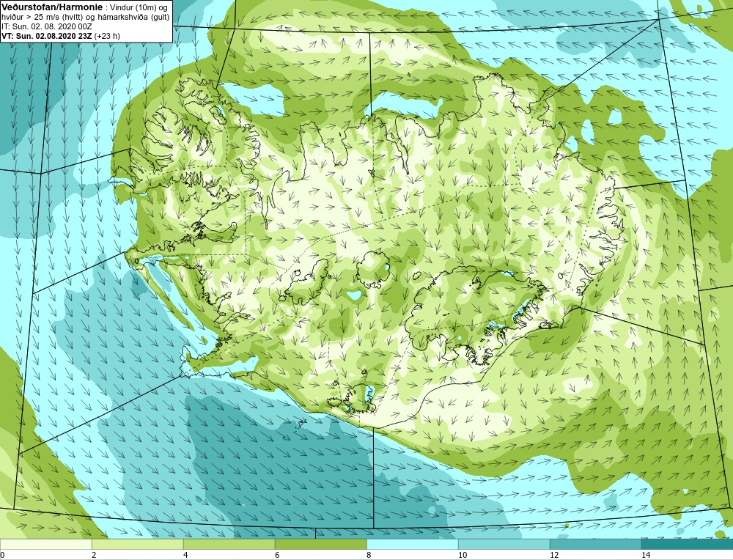733x560 pixels.
Task: Choose the darkest teal legend swatch above 14
Action: (688, 545)
